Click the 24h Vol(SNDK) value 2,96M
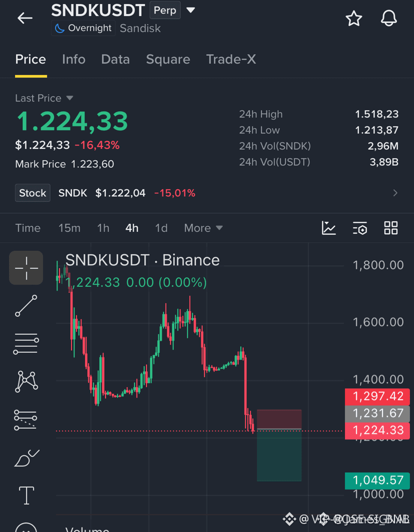 pos(383,146)
